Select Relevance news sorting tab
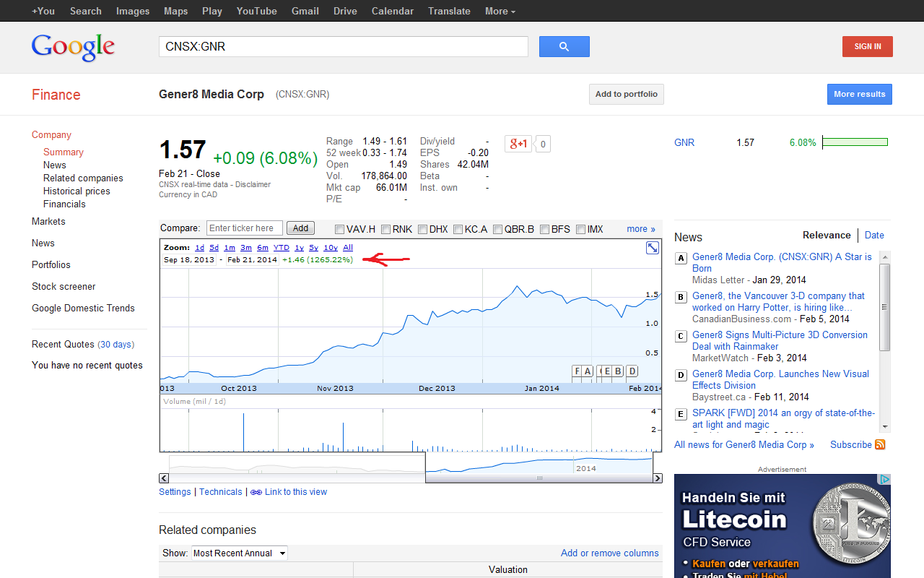 tap(827, 235)
